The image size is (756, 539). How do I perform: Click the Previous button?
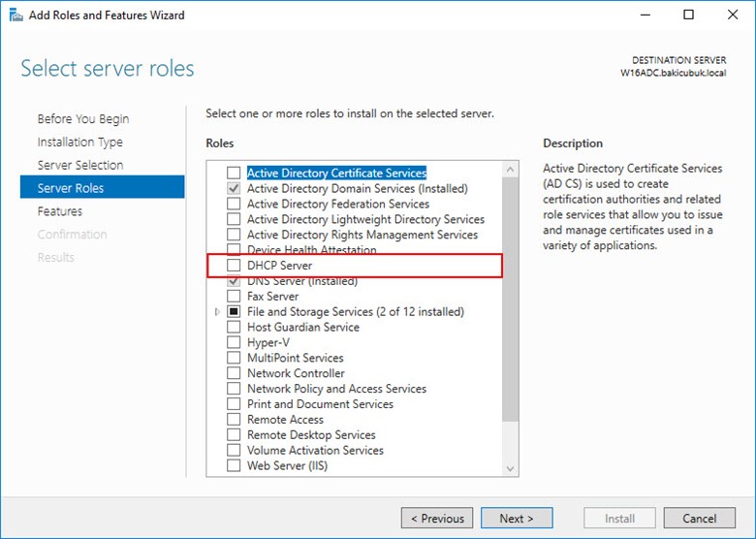tap(437, 519)
